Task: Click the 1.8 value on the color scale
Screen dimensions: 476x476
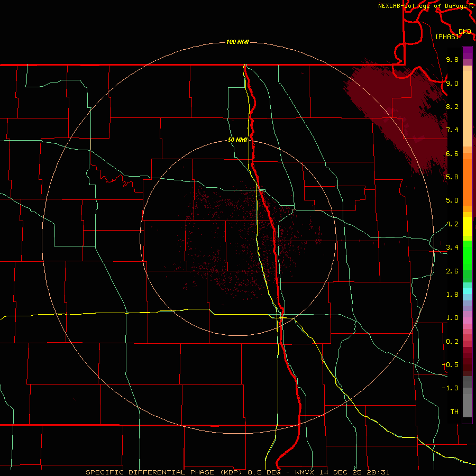Action: [452, 294]
